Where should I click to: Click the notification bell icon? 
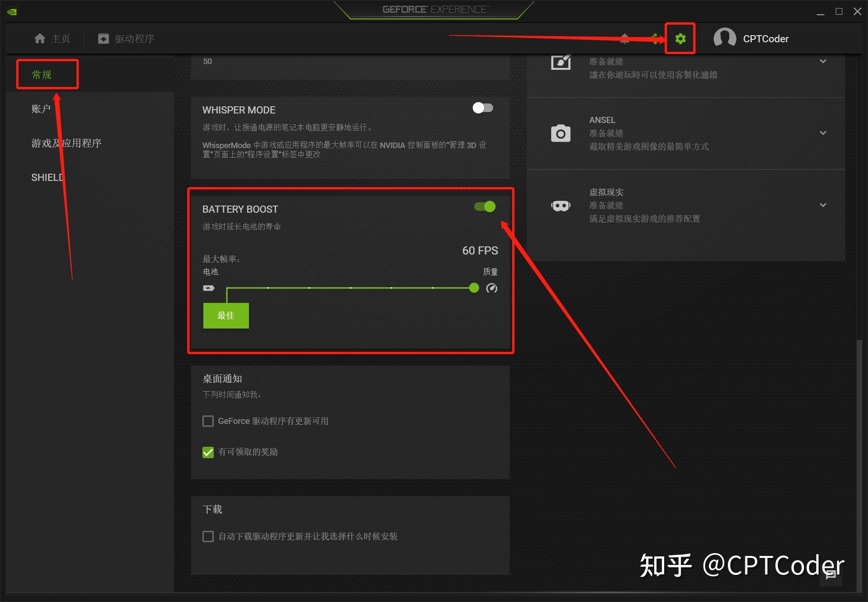pyautogui.click(x=625, y=38)
